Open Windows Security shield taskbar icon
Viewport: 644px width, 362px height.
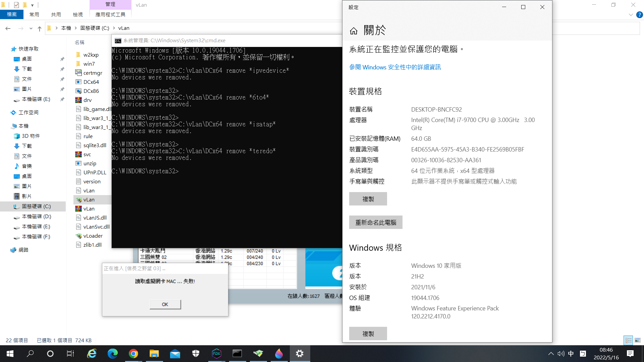pos(196,354)
